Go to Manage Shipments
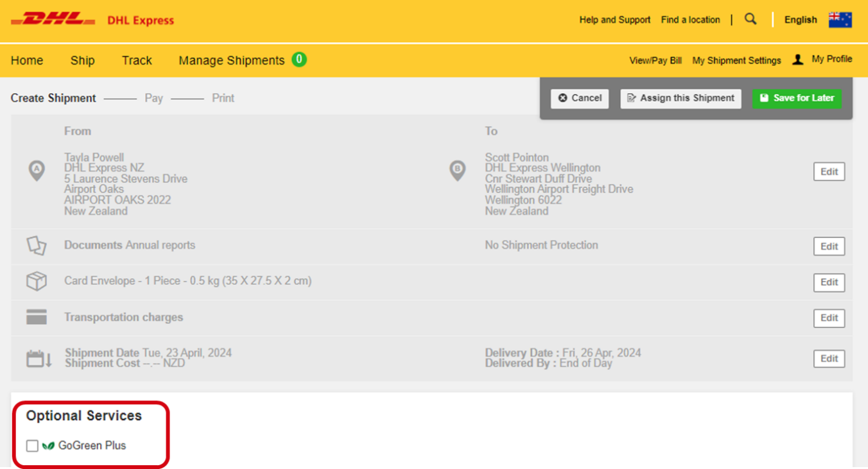This screenshot has width=868, height=469. coord(231,60)
